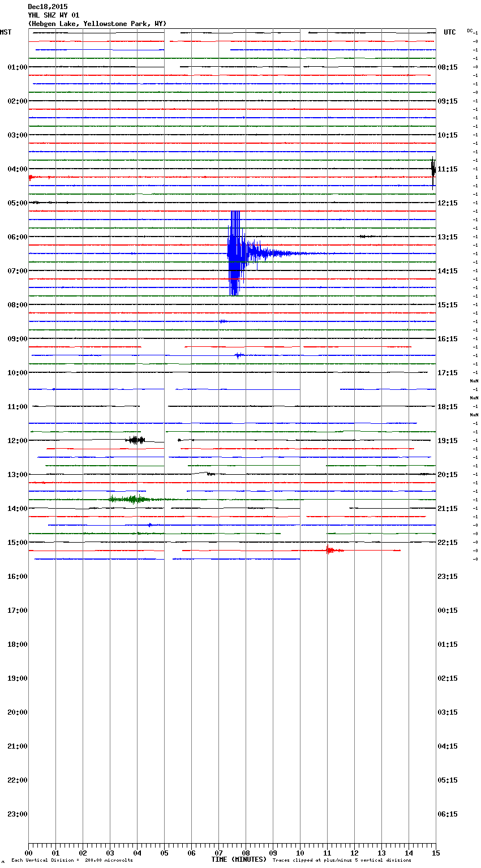The image size is (481, 868).
Task: Select the 02:00 MST hour label
Action: pyautogui.click(x=18, y=101)
